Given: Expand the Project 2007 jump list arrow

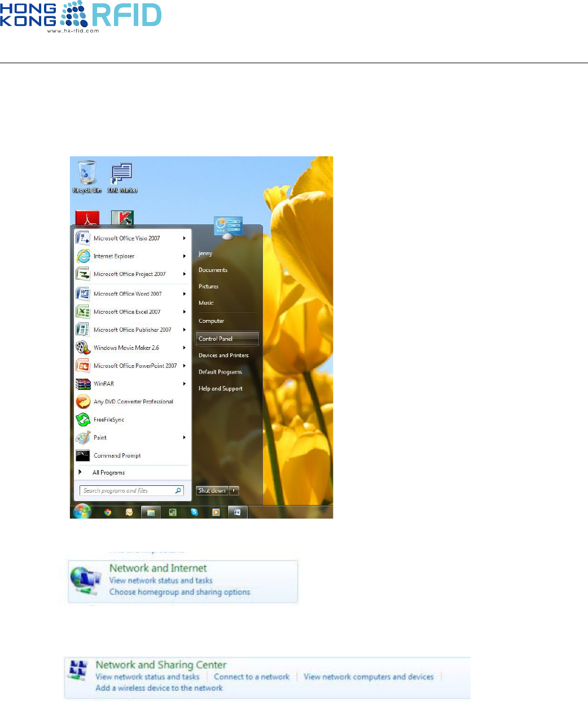Looking at the screenshot, I should (185, 274).
